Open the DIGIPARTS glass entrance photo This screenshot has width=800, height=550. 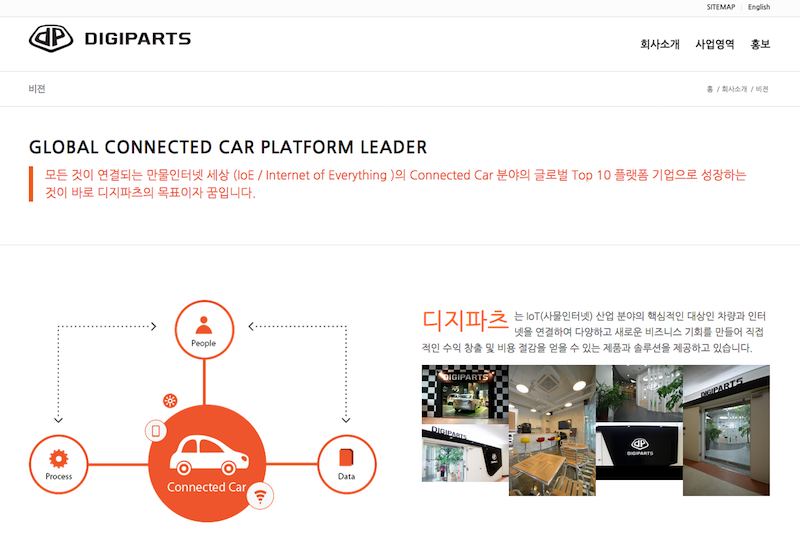[x=727, y=430]
